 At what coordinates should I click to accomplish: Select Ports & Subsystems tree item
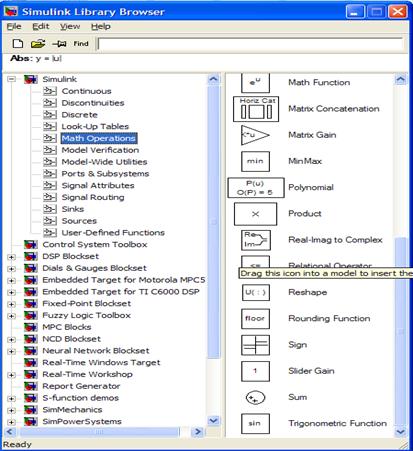pyautogui.click(x=105, y=174)
